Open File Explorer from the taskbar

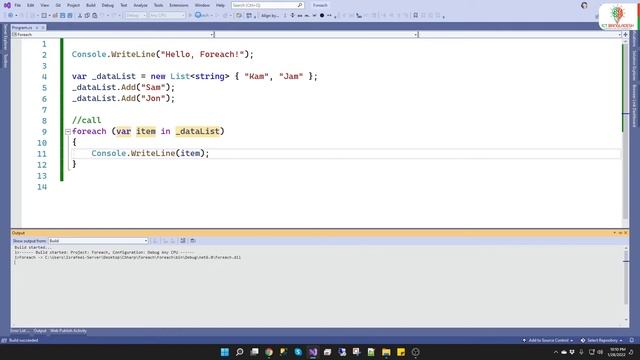tap(386, 352)
